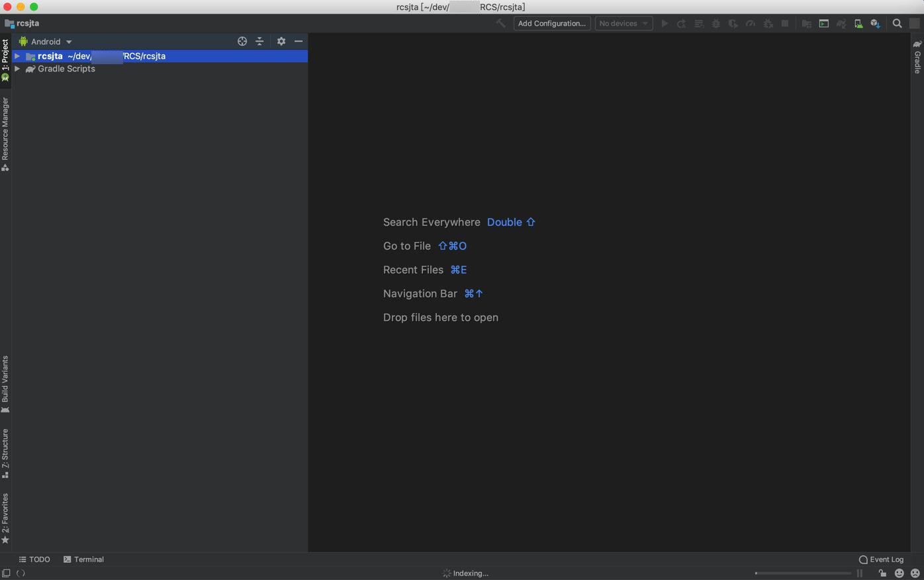Pause the indexing background process
This screenshot has width=924, height=580.
point(860,573)
